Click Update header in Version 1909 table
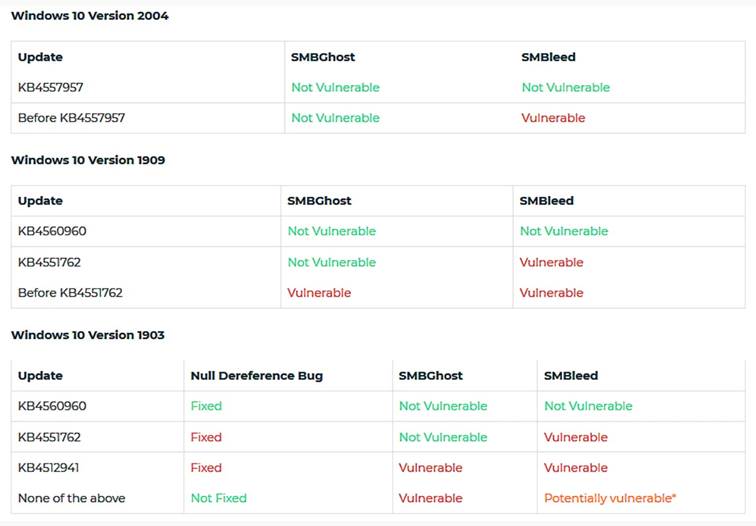 pyautogui.click(x=40, y=201)
